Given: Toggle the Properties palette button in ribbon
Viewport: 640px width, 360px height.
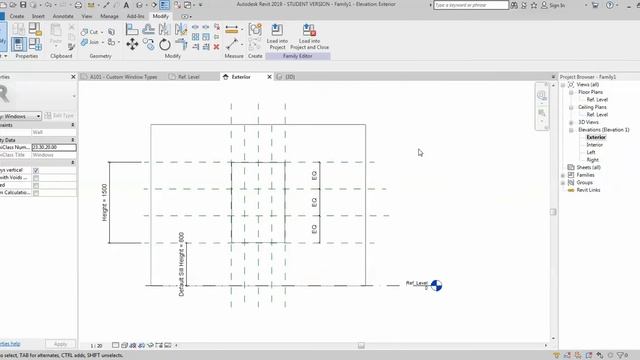Looking at the screenshot, I should click(x=18, y=44).
